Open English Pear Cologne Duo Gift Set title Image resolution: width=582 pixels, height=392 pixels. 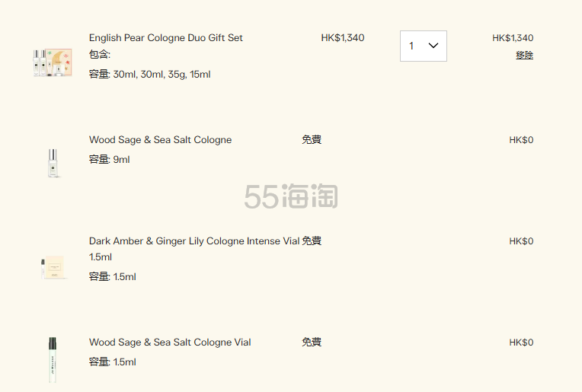(x=166, y=38)
